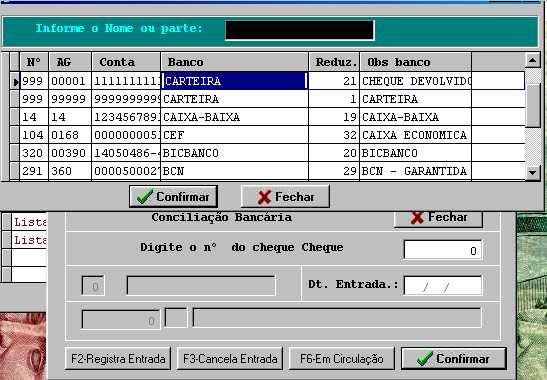547x380 pixels.
Task: Click the current-row arrow indicator
Action: (15, 81)
